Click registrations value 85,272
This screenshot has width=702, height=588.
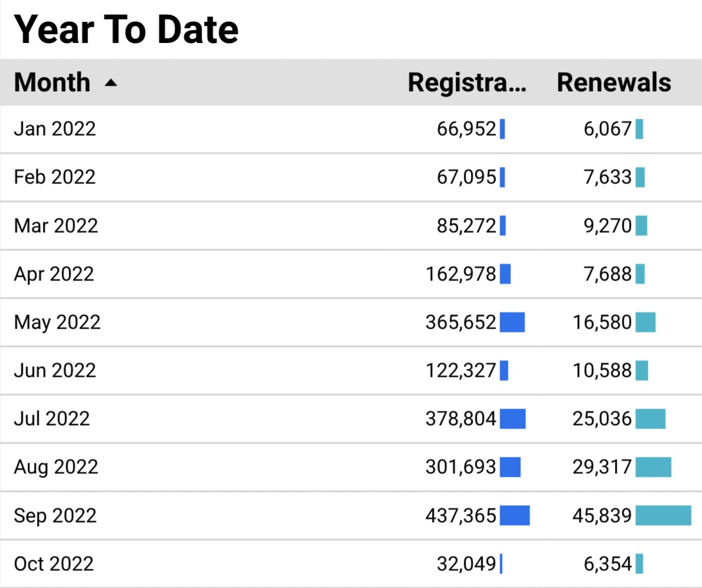(x=466, y=226)
